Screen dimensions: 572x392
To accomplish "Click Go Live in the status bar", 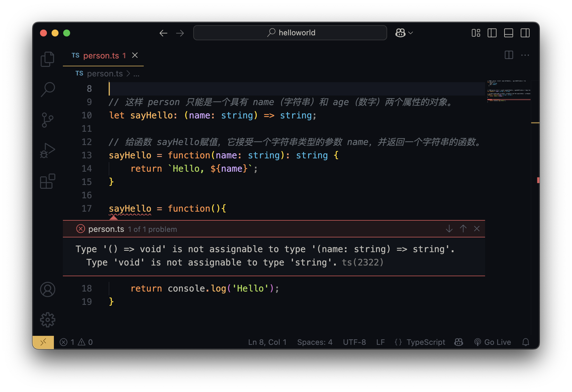I will tap(493, 342).
